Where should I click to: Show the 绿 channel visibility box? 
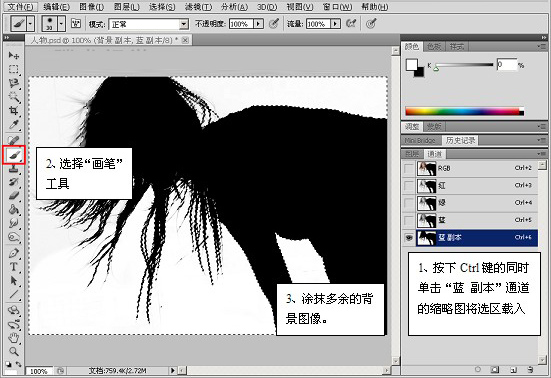(x=409, y=203)
